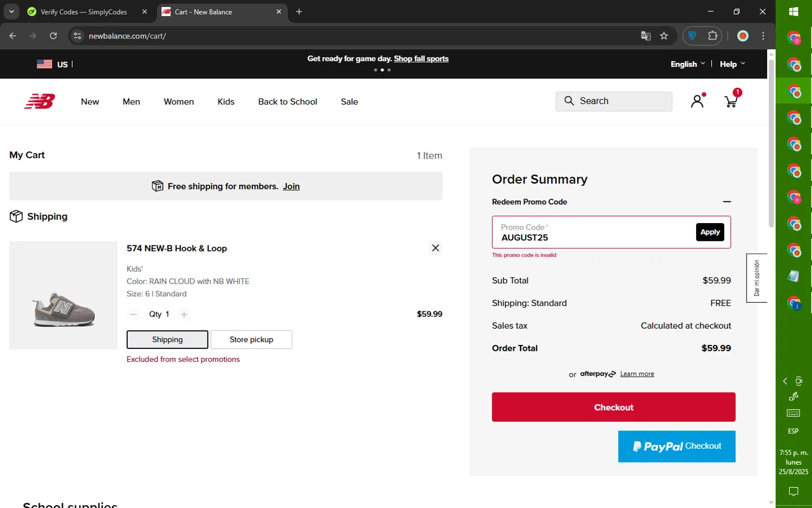Click the search magnifier icon
This screenshot has height=508, width=812.
click(x=569, y=101)
